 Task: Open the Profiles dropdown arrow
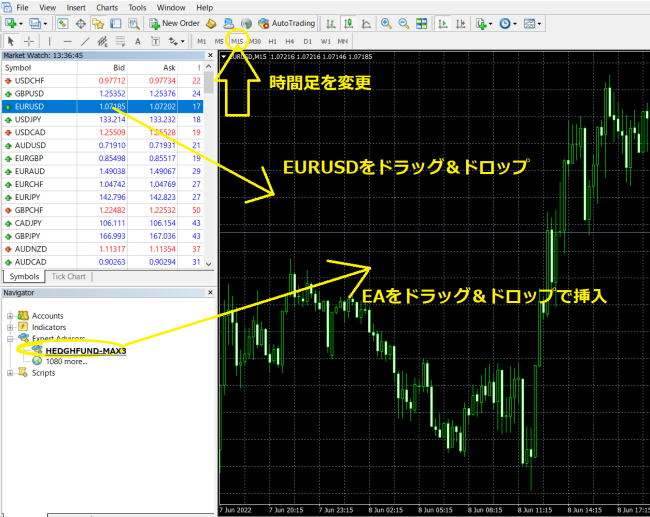tap(45, 24)
